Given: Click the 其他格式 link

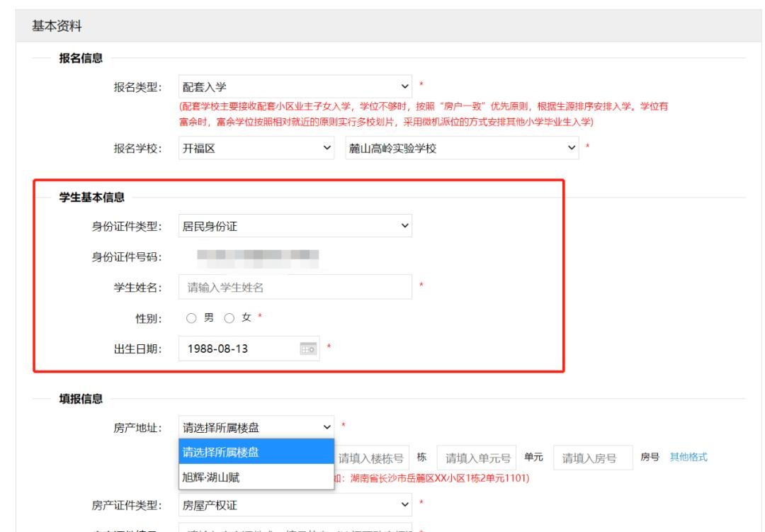Looking at the screenshot, I should click(688, 458).
